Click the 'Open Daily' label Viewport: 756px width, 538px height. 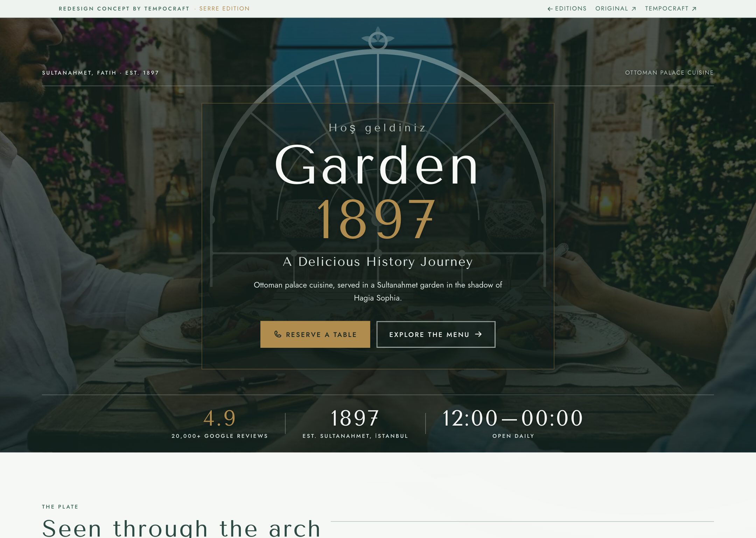[513, 436]
